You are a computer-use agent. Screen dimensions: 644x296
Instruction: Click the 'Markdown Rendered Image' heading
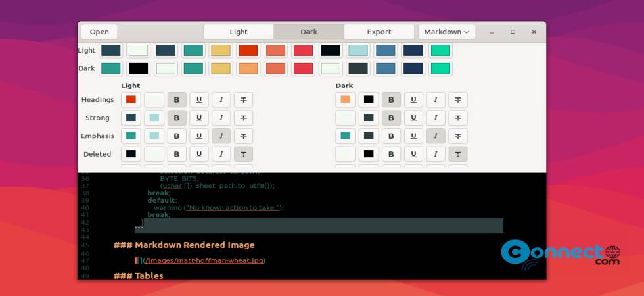coord(195,245)
